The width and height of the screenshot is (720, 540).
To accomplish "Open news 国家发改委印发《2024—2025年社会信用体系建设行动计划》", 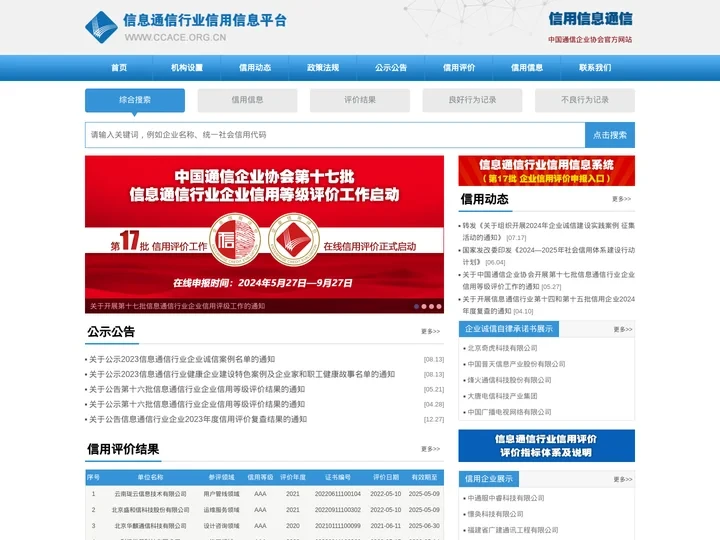I will click(x=548, y=256).
